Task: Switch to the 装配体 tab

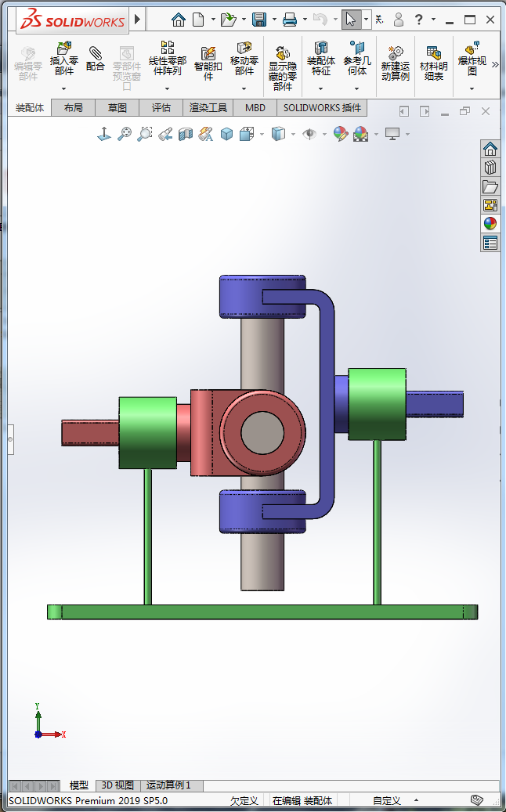Action: 30,108
